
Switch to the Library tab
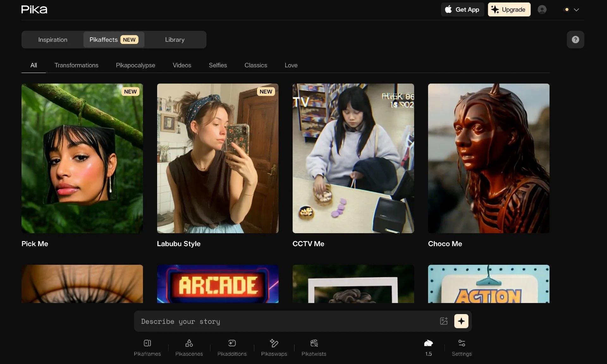pyautogui.click(x=175, y=39)
